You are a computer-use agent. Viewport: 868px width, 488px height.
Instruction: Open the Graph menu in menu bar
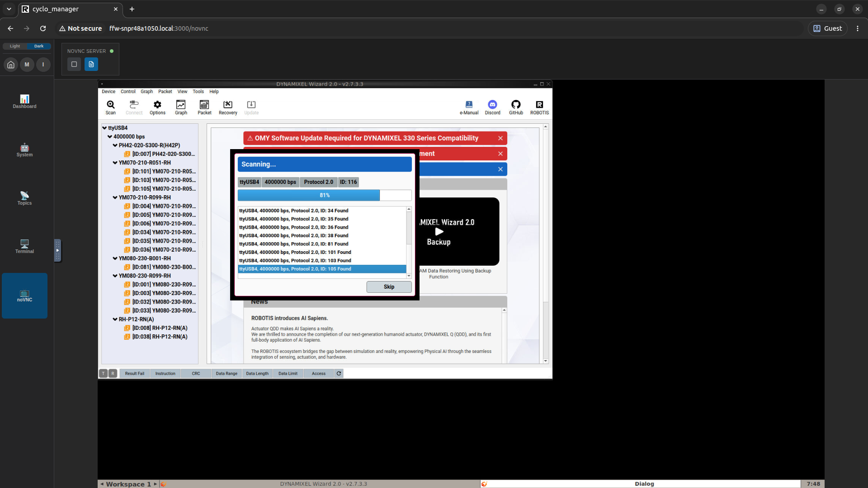146,91
